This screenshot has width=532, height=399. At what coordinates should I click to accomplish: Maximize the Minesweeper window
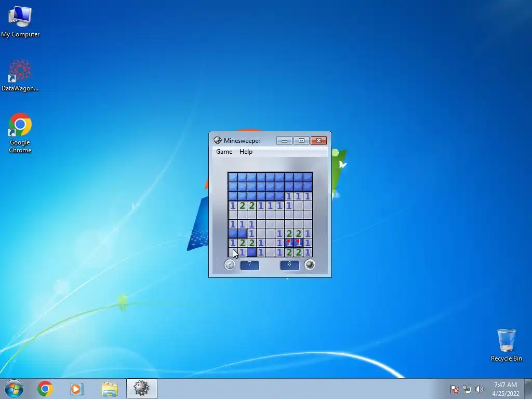pyautogui.click(x=301, y=140)
